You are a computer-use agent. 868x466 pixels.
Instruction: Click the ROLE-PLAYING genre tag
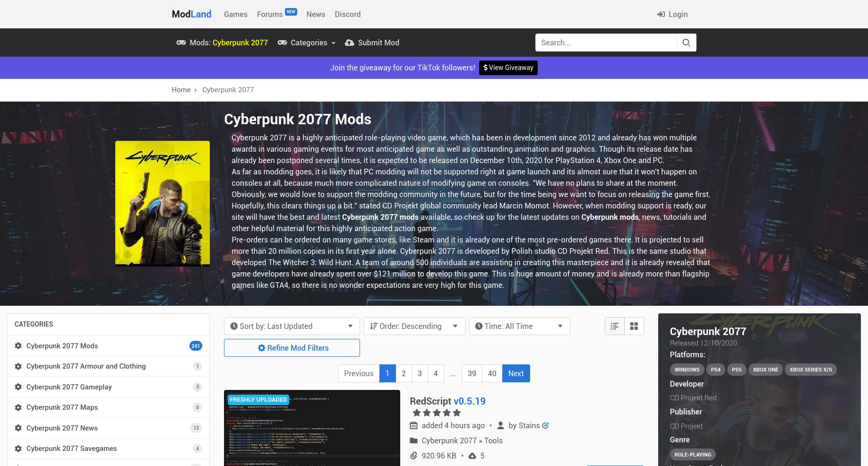693,455
